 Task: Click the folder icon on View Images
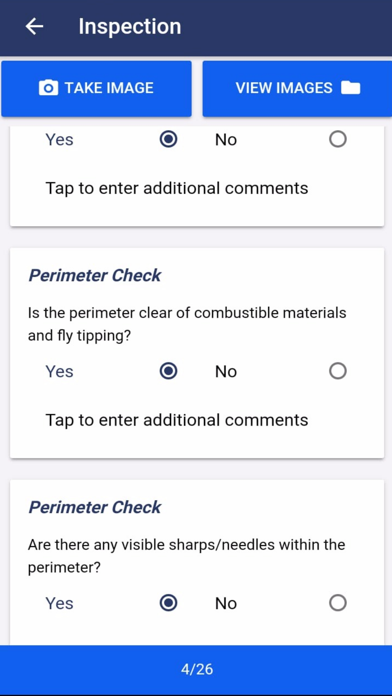(x=351, y=88)
